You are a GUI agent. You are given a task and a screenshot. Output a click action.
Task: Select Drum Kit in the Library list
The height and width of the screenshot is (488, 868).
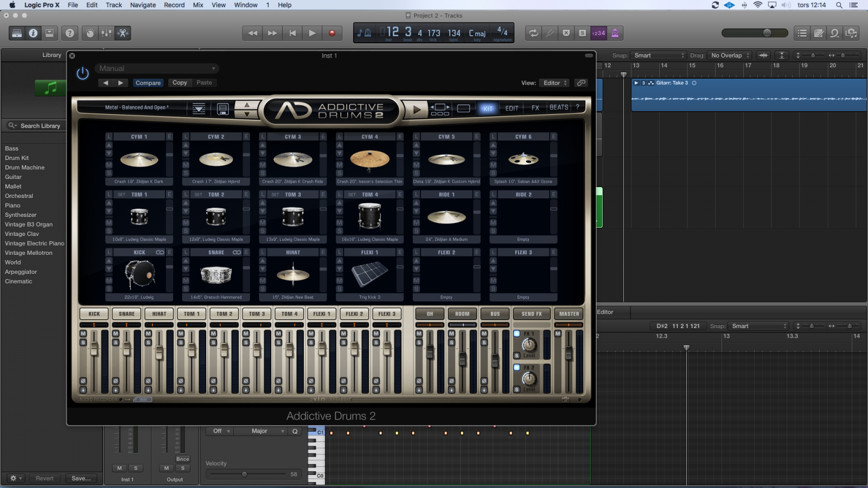pyautogui.click(x=17, y=158)
